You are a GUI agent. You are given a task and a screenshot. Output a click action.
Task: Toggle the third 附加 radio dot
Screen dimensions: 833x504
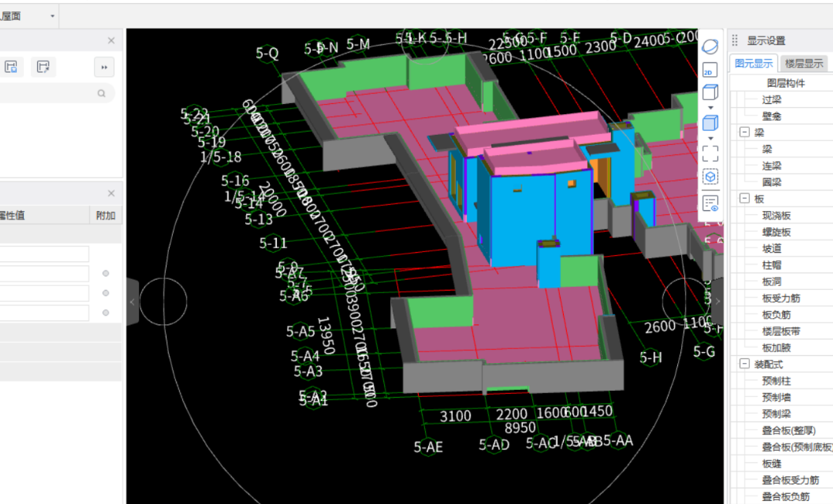pos(106,312)
